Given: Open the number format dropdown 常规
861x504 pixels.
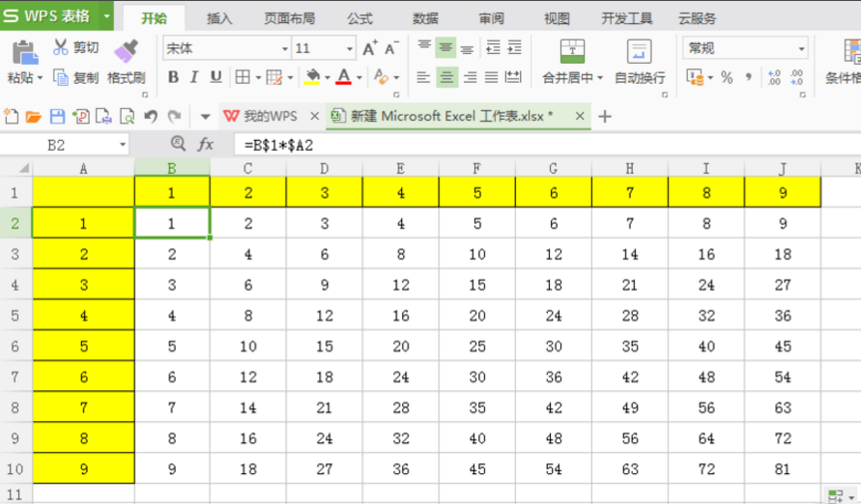Looking at the screenshot, I should [801, 48].
